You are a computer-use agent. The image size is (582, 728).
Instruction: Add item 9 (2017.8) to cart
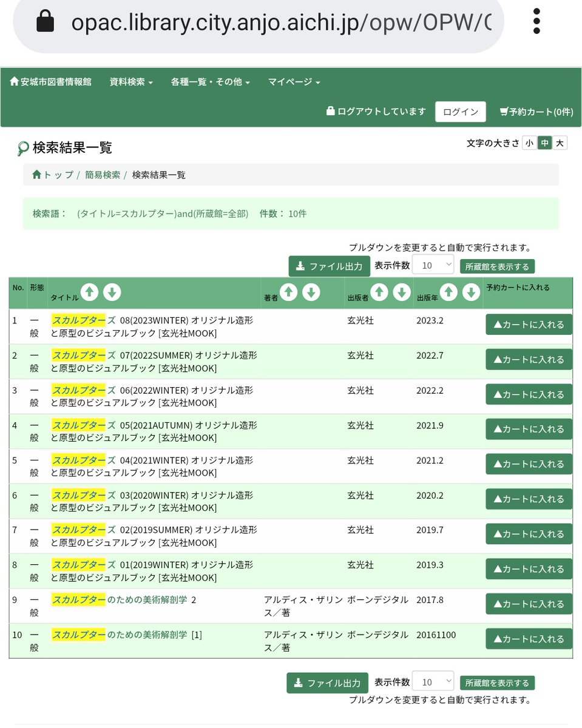tap(529, 604)
